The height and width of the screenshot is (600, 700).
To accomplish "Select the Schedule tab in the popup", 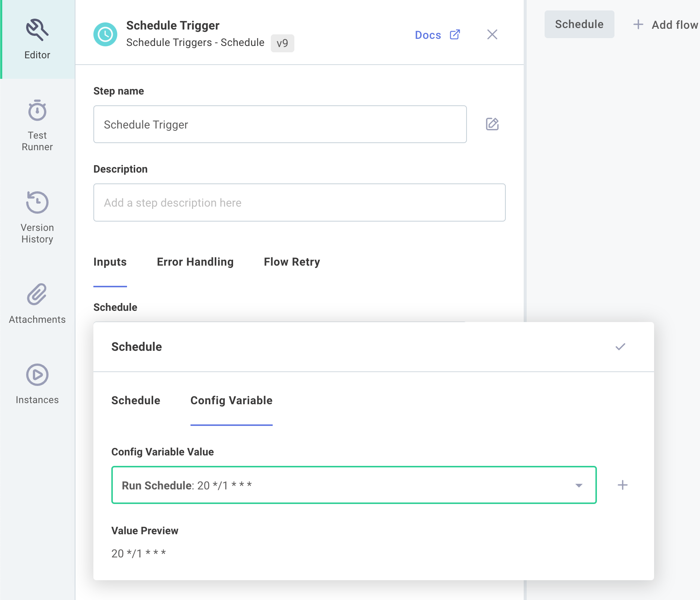I will click(136, 400).
